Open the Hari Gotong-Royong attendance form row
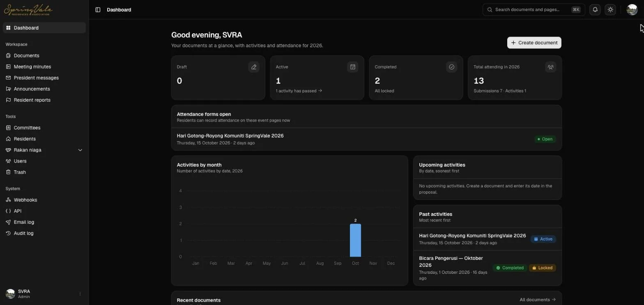This screenshot has width=644, height=305. (x=366, y=139)
